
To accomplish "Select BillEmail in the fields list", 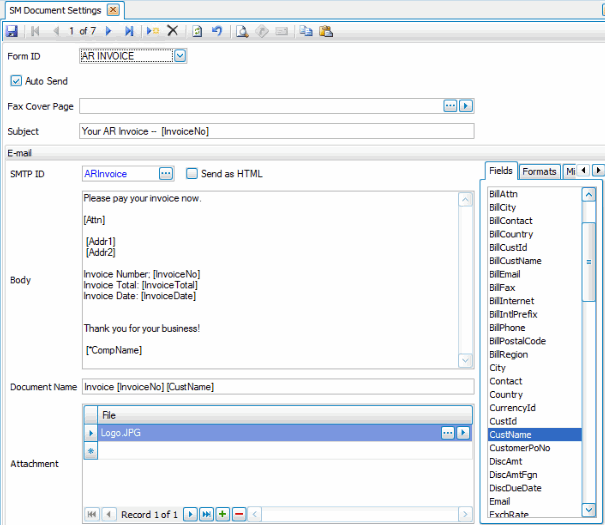I will coord(505,274).
